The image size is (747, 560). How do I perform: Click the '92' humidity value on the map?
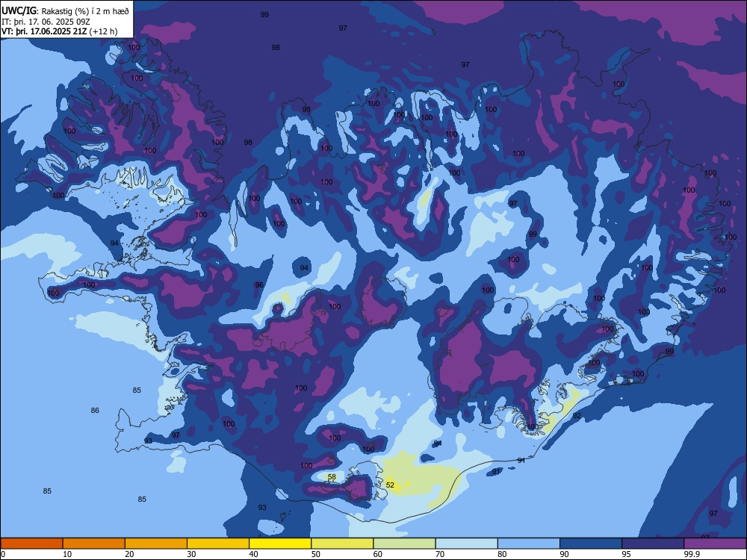tap(577, 416)
